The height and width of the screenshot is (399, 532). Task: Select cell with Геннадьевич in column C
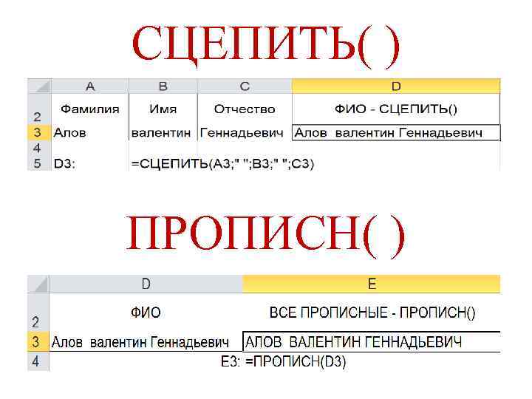tap(245, 133)
